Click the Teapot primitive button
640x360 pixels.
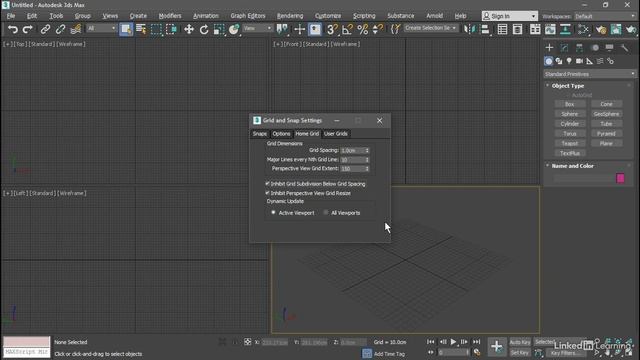(x=569, y=143)
